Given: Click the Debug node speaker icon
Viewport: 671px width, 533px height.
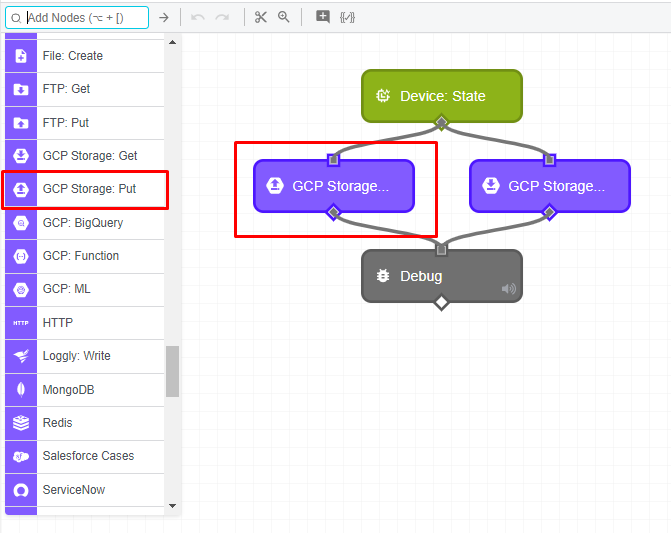Looking at the screenshot, I should click(509, 289).
